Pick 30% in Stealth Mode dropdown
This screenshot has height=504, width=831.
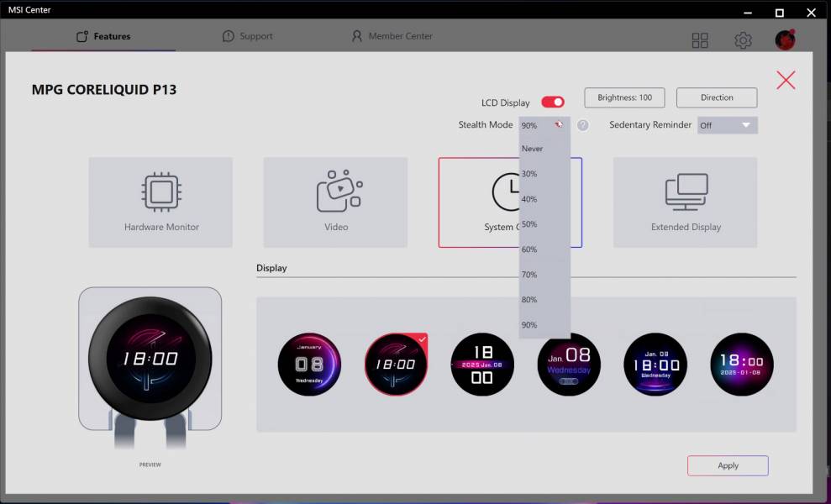529,174
